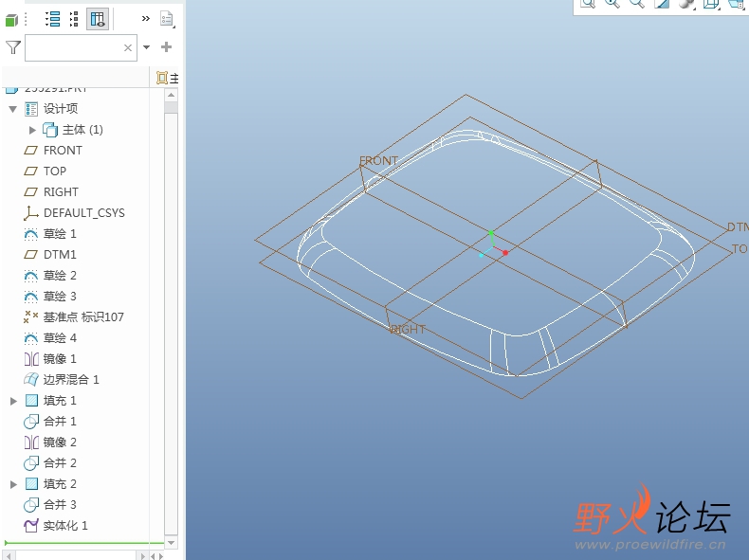Screen dimensions: 749x560
Task: Click the FRONT plane label in viewport
Action: click(379, 161)
